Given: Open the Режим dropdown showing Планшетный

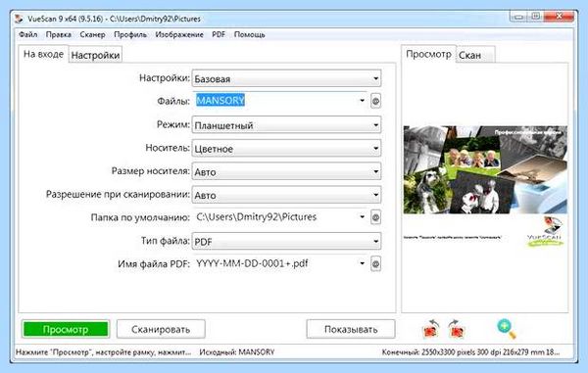Looking at the screenshot, I should [x=286, y=125].
